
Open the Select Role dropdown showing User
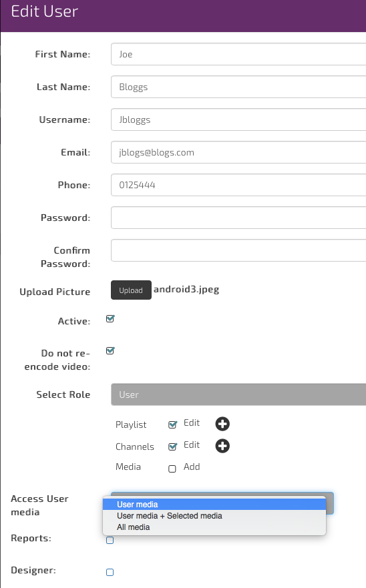pyautogui.click(x=238, y=394)
